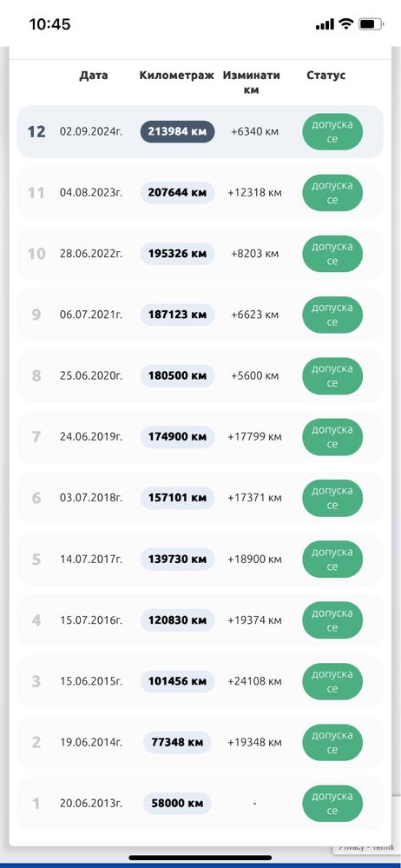Click the Изминати км column header
401x868 pixels.
(x=251, y=83)
